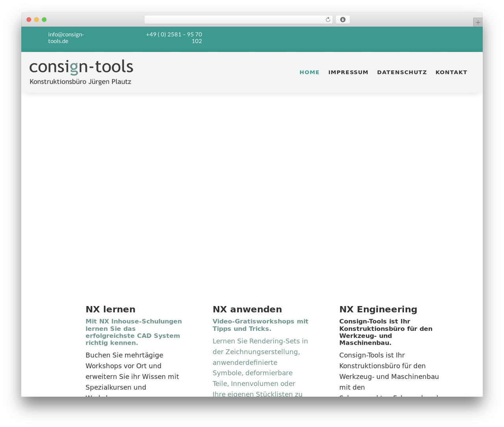Open the KONTAKT page

tap(451, 72)
